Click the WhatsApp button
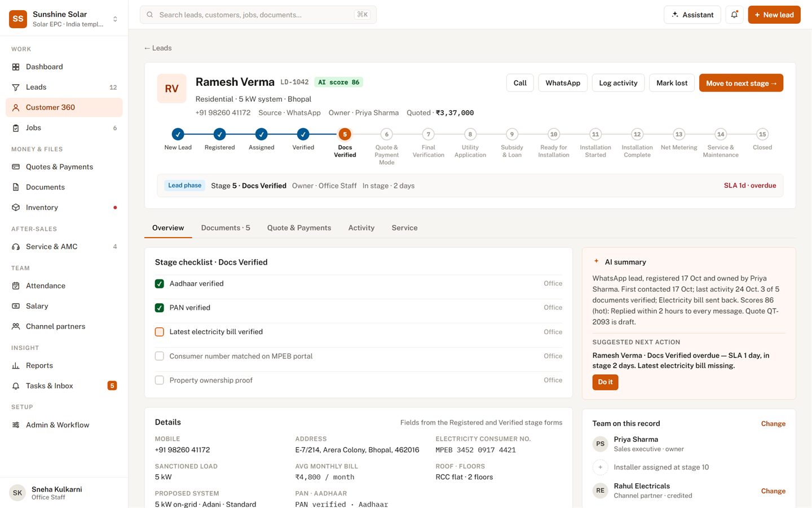This screenshot has width=812, height=508. pyautogui.click(x=563, y=83)
